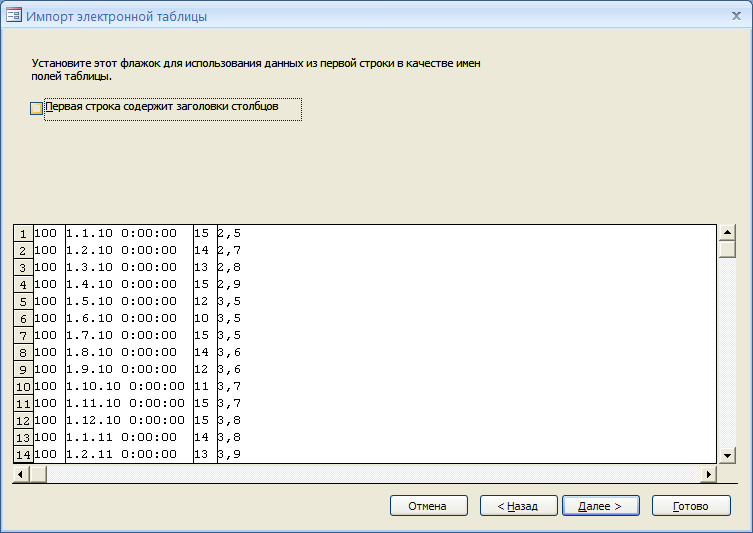The height and width of the screenshot is (533, 753).
Task: Click value '11' in row 10
Action: click(x=202, y=387)
